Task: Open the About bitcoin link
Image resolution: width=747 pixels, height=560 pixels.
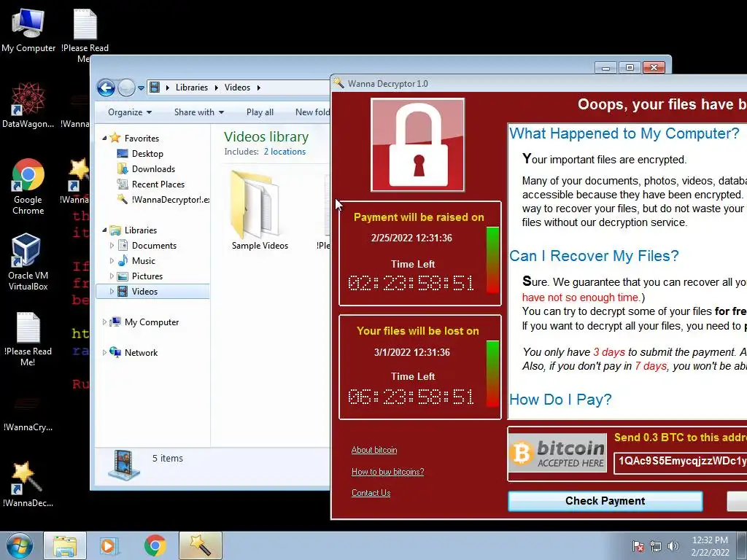Action: point(374,450)
